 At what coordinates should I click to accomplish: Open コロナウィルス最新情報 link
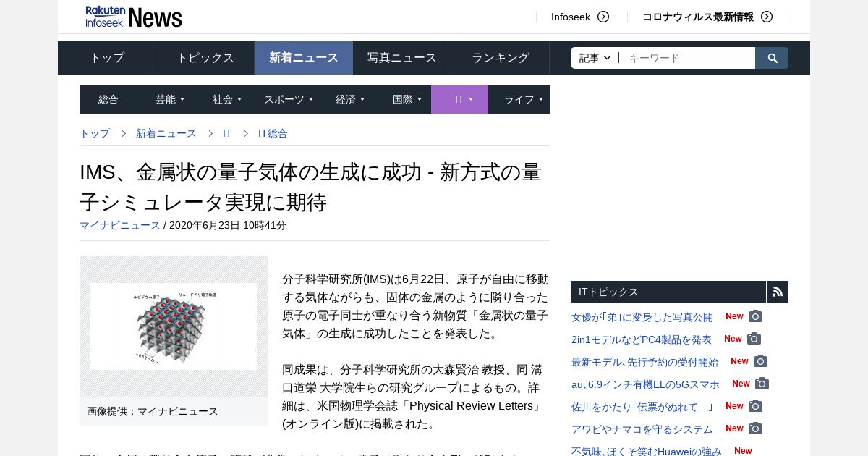coord(698,17)
